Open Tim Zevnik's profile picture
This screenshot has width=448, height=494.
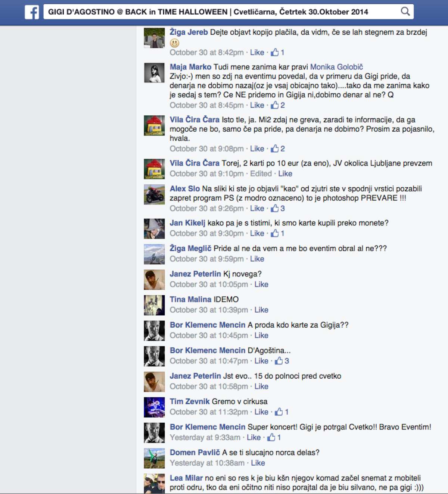(154, 407)
